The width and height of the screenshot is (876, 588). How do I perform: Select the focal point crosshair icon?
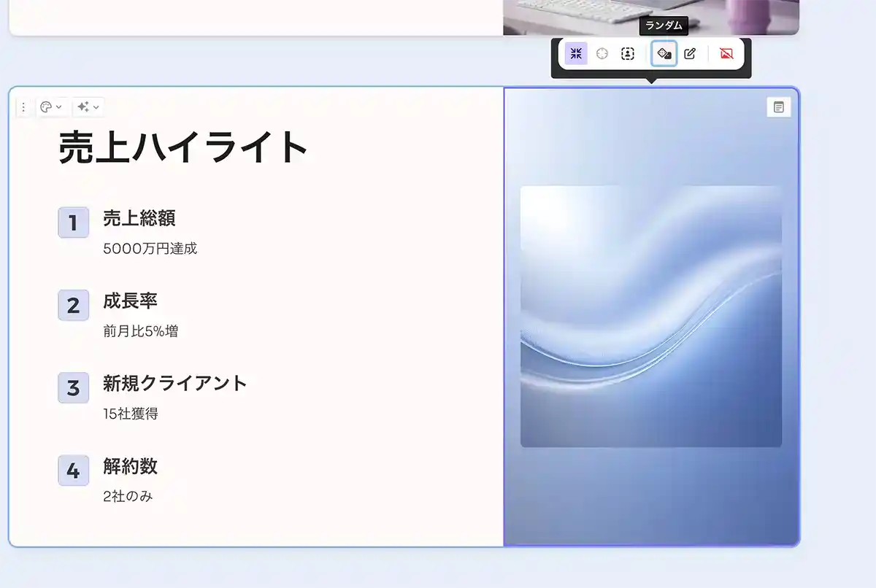tap(602, 53)
